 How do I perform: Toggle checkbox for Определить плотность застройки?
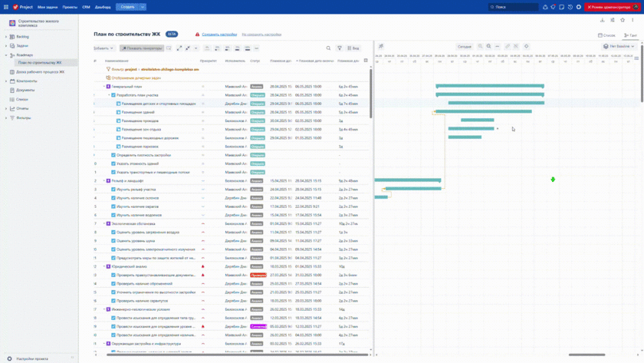pos(113,155)
